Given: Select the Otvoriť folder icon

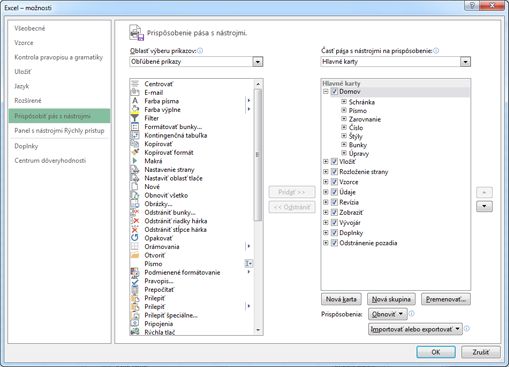Looking at the screenshot, I should 135,255.
